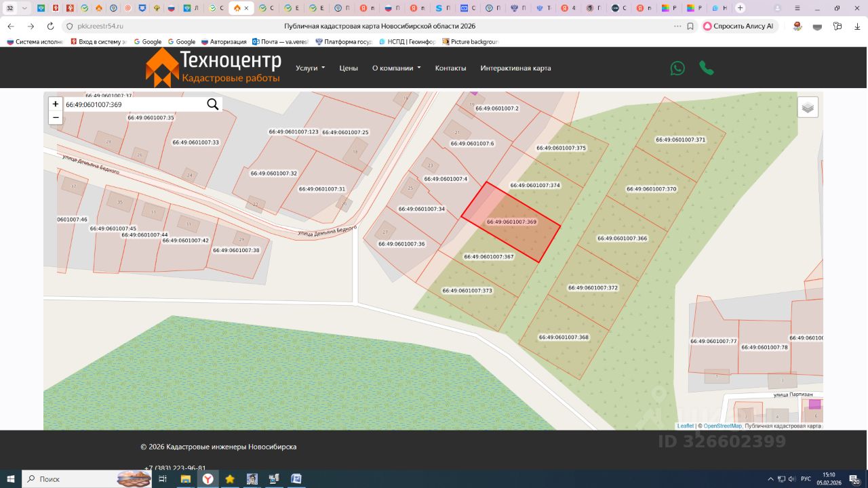This screenshot has width=868, height=488.
Task: Expand the Услуги dropdown menu
Action: pyautogui.click(x=310, y=68)
